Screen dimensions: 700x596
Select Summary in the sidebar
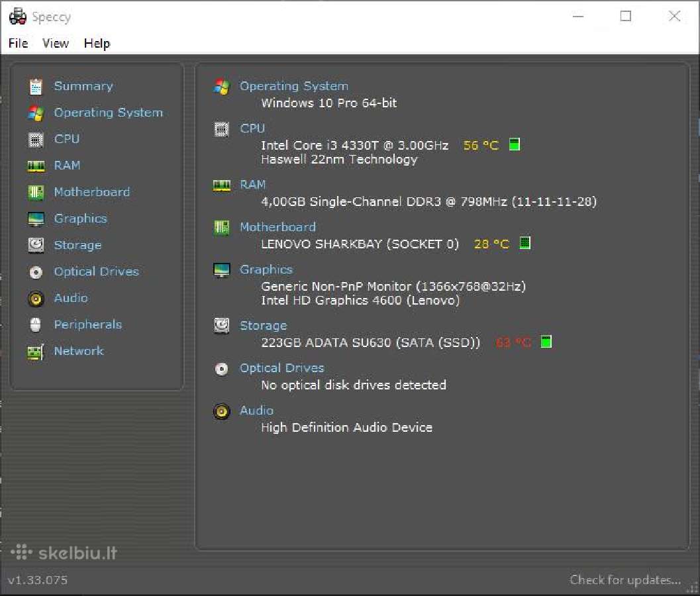pos(83,85)
